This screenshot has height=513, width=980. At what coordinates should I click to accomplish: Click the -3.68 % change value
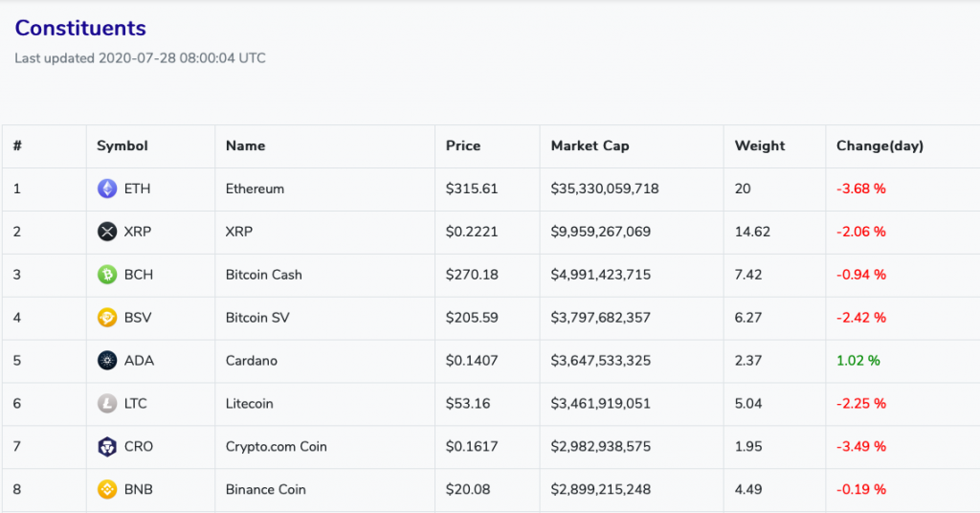click(x=861, y=189)
